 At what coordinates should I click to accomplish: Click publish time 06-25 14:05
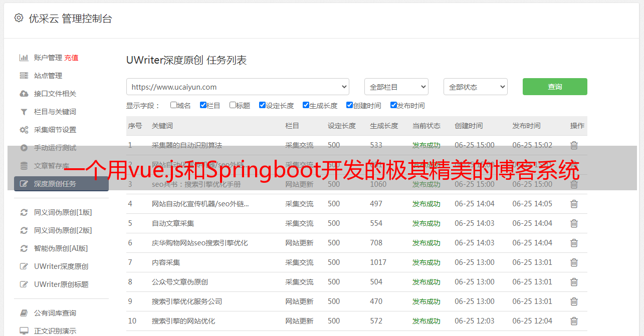(532, 204)
